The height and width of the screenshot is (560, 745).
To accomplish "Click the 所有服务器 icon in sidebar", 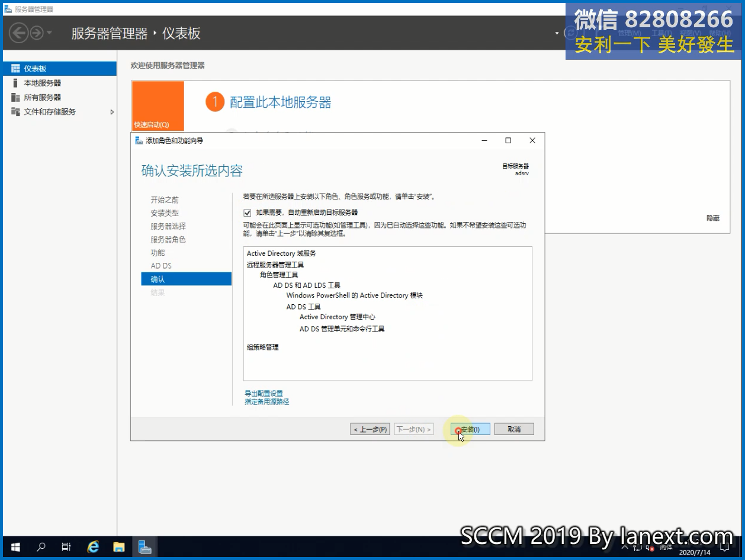I will pyautogui.click(x=15, y=97).
